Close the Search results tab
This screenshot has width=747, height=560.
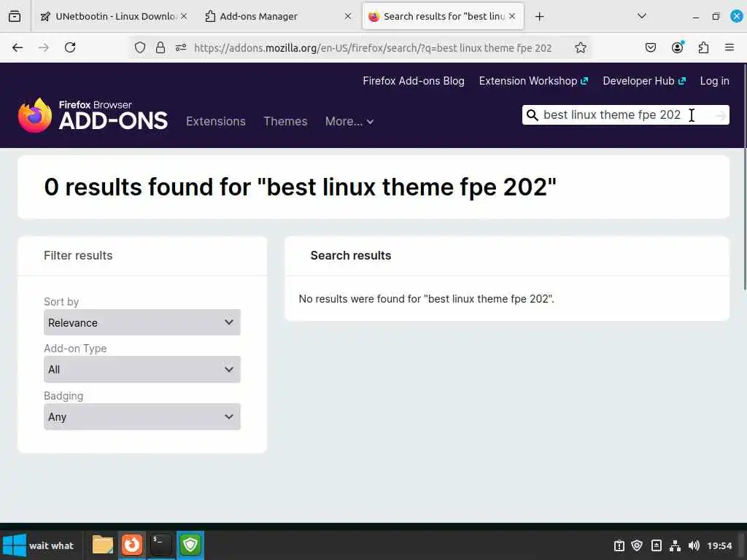[512, 16]
